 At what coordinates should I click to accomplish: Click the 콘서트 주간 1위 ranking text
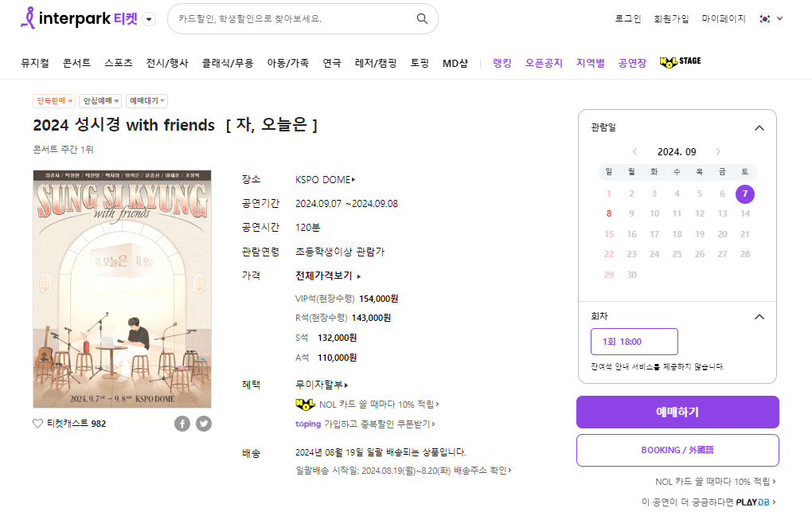63,150
